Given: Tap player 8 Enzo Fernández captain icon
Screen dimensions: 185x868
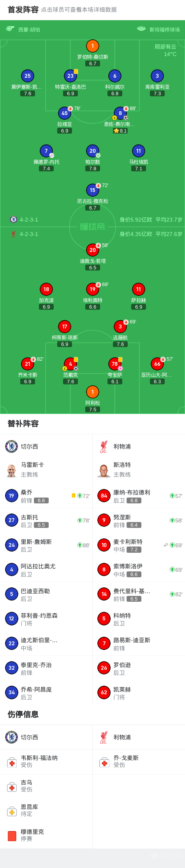Looking at the screenshot, I should click(x=120, y=113).
